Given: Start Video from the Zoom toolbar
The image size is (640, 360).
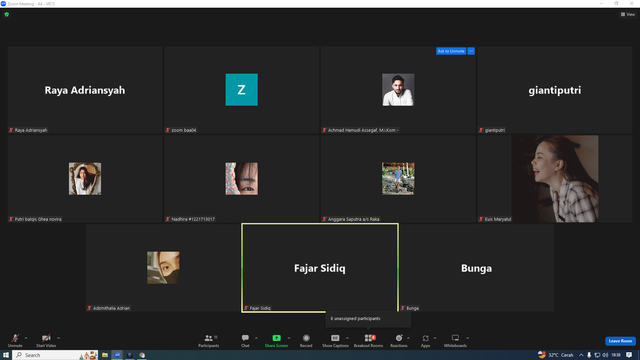Looking at the screenshot, I should pos(46,340).
